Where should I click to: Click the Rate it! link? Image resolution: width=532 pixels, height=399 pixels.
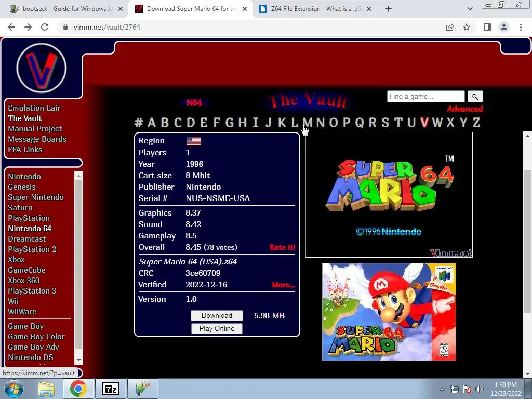282,247
